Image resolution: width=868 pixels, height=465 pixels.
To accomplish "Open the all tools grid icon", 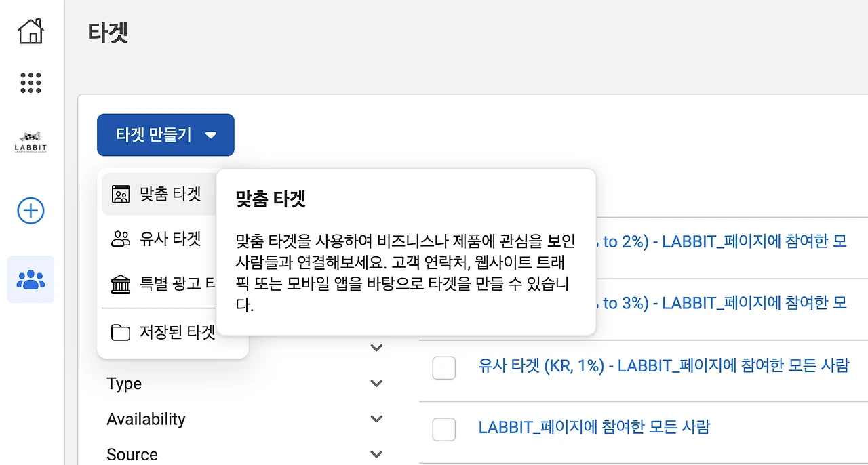I will click(31, 83).
